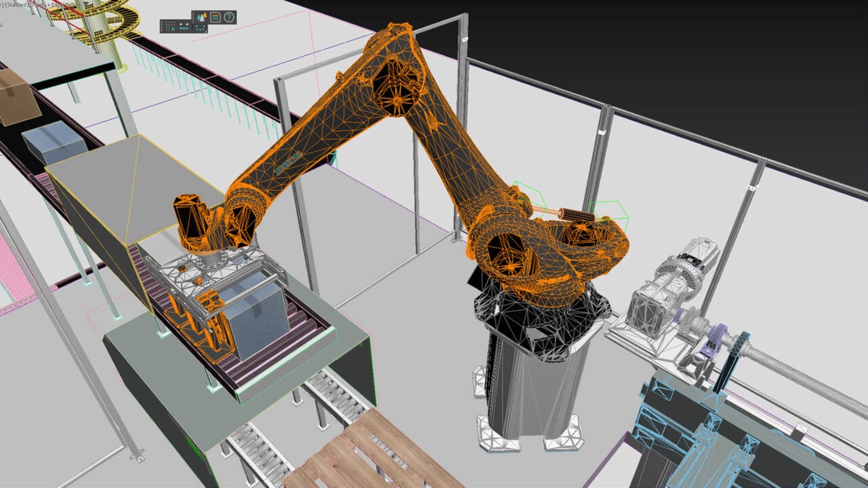The width and height of the screenshot is (868, 488).
Task: Open the notes document icon beside the Help icon
Action: click(216, 17)
